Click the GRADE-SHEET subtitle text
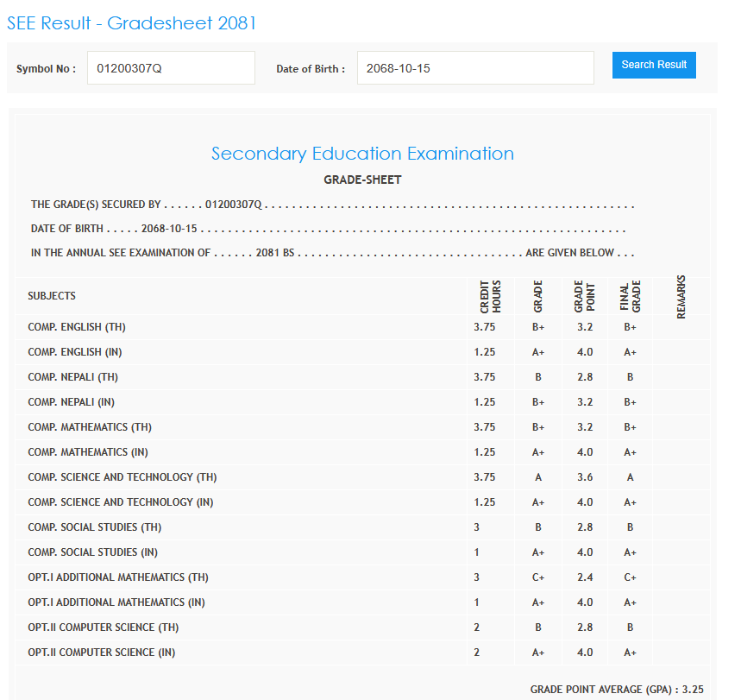The width and height of the screenshot is (741, 700). [x=362, y=180]
